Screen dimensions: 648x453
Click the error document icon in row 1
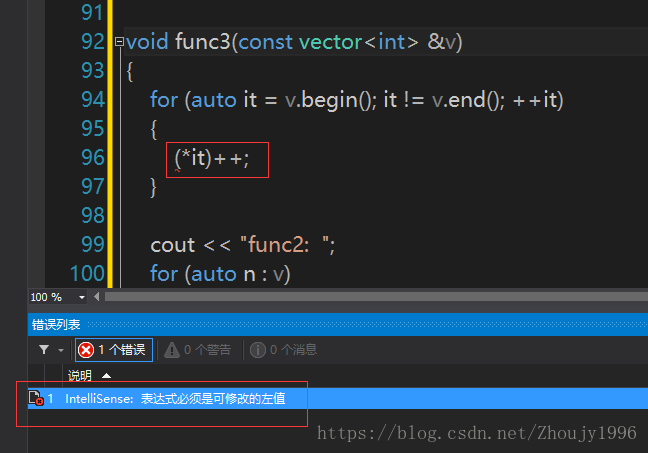[x=36, y=398]
